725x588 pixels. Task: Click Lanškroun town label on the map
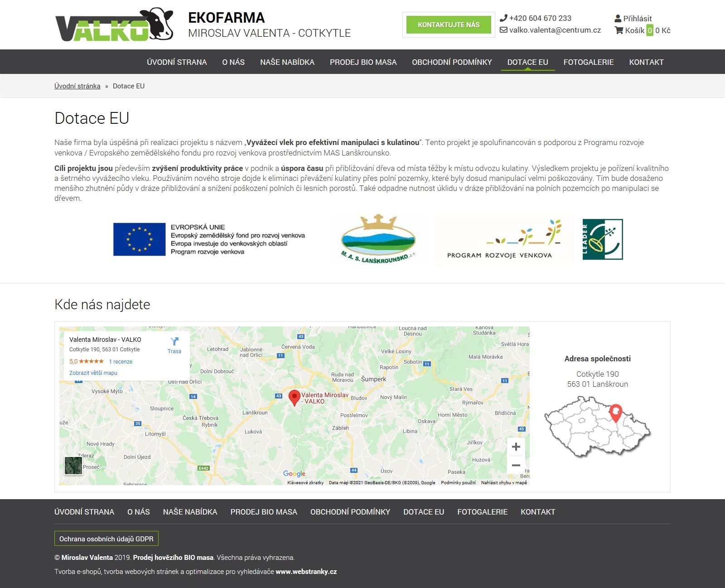[x=255, y=413]
